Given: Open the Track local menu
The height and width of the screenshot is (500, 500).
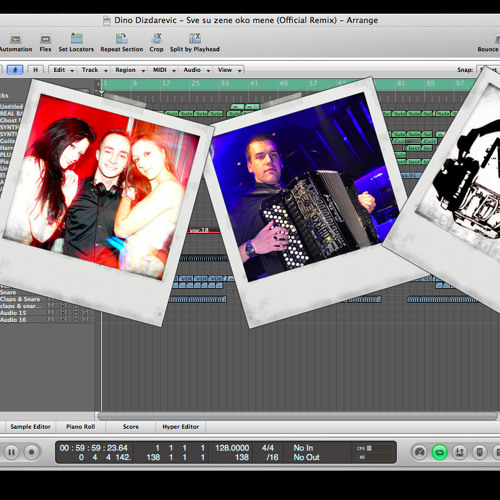Looking at the screenshot, I should click(94, 70).
